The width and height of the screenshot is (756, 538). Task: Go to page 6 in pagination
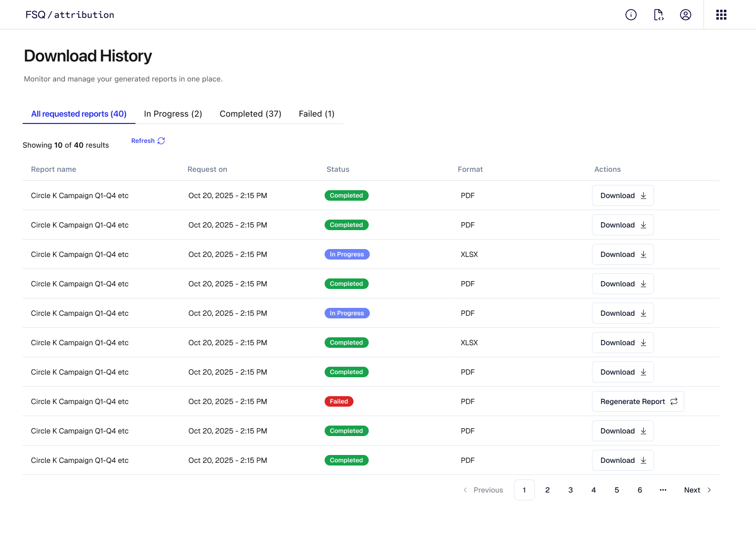640,490
